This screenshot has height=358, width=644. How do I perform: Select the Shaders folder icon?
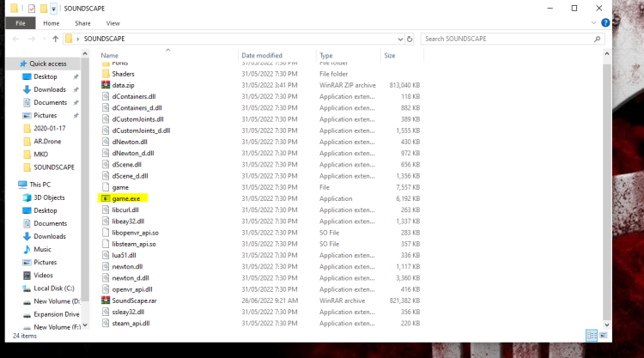pos(106,74)
